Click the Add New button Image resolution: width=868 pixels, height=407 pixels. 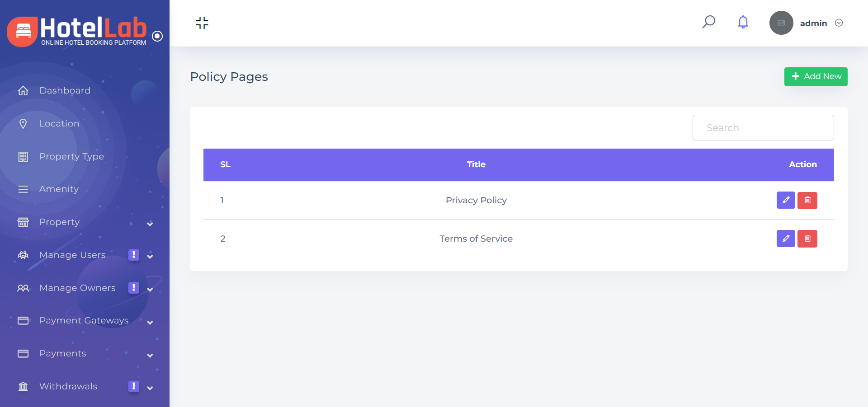[816, 77]
